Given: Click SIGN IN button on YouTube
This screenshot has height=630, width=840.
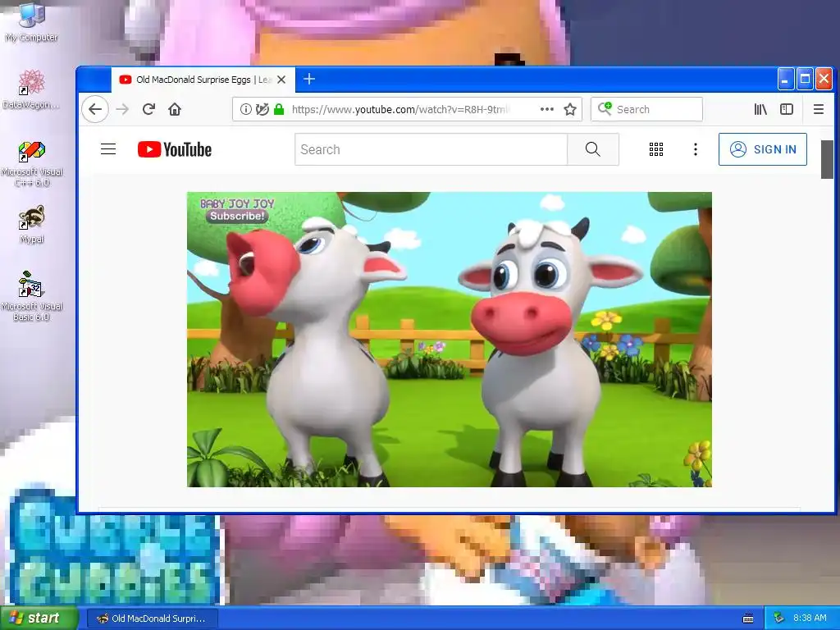Looking at the screenshot, I should 763,149.
